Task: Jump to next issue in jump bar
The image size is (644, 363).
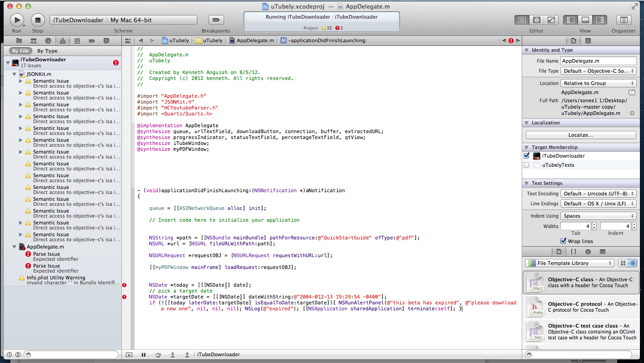Action: coord(518,40)
